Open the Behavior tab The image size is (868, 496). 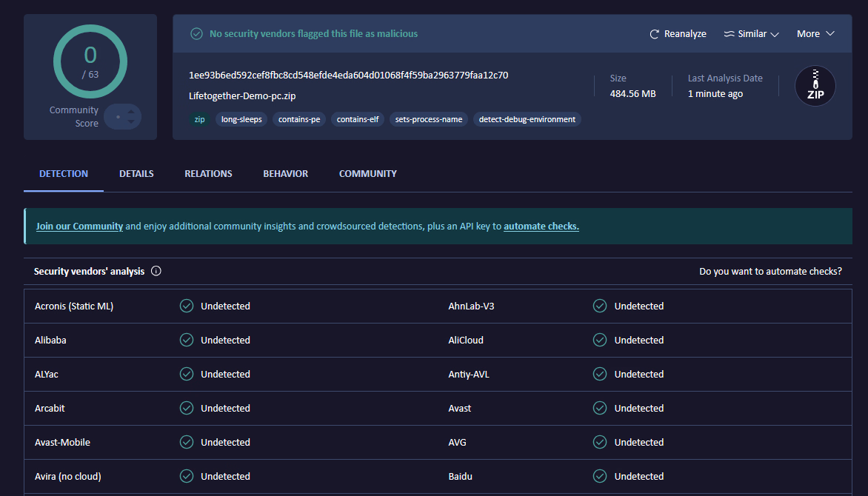click(285, 174)
